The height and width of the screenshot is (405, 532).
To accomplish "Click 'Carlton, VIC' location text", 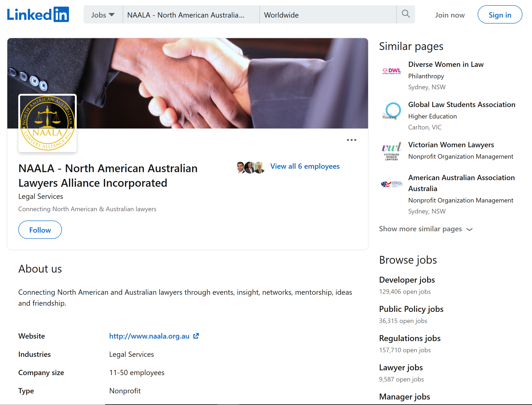I will click(425, 127).
